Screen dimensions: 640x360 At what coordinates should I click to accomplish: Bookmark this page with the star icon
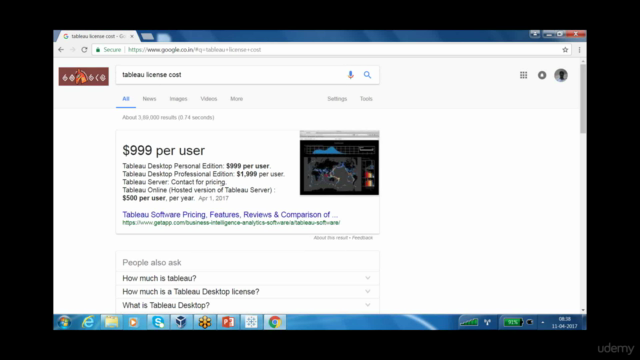565,50
